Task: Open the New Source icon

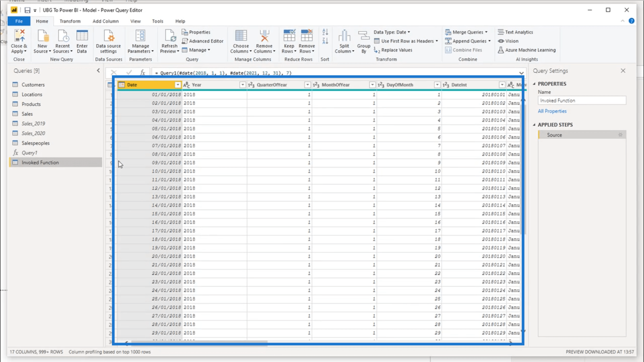Action: point(42,36)
